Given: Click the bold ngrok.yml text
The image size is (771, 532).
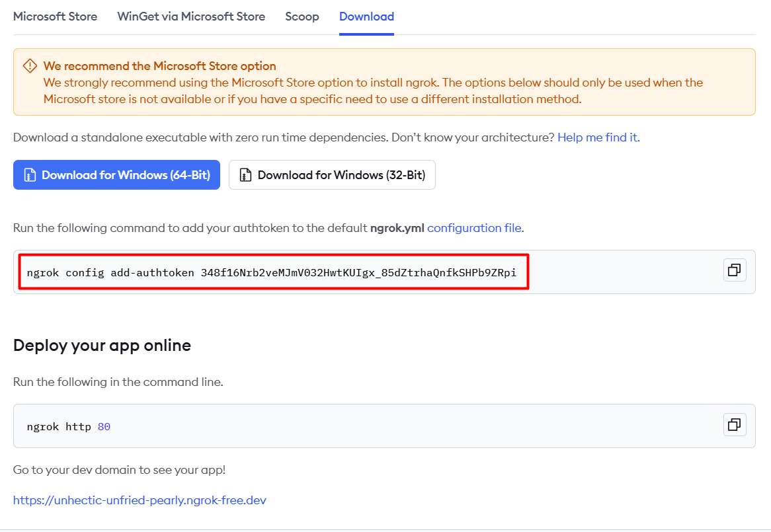Looking at the screenshot, I should [x=397, y=228].
